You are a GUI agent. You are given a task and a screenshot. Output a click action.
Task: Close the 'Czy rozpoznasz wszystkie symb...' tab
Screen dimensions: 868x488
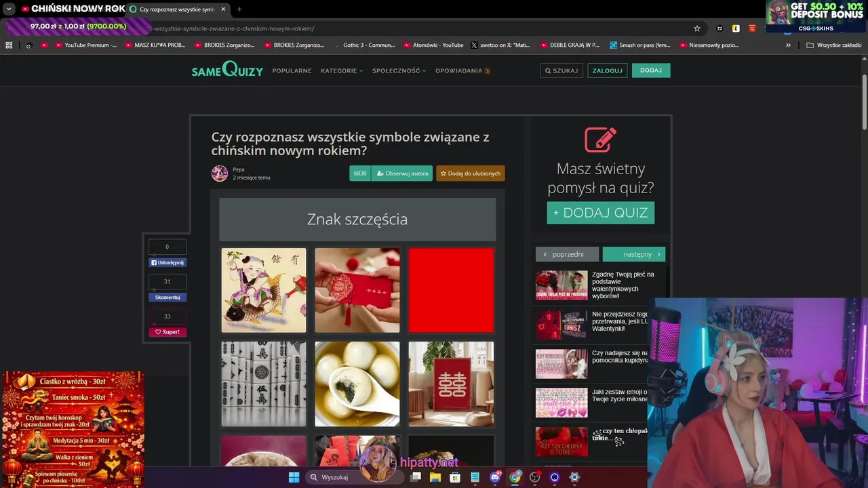(x=223, y=9)
